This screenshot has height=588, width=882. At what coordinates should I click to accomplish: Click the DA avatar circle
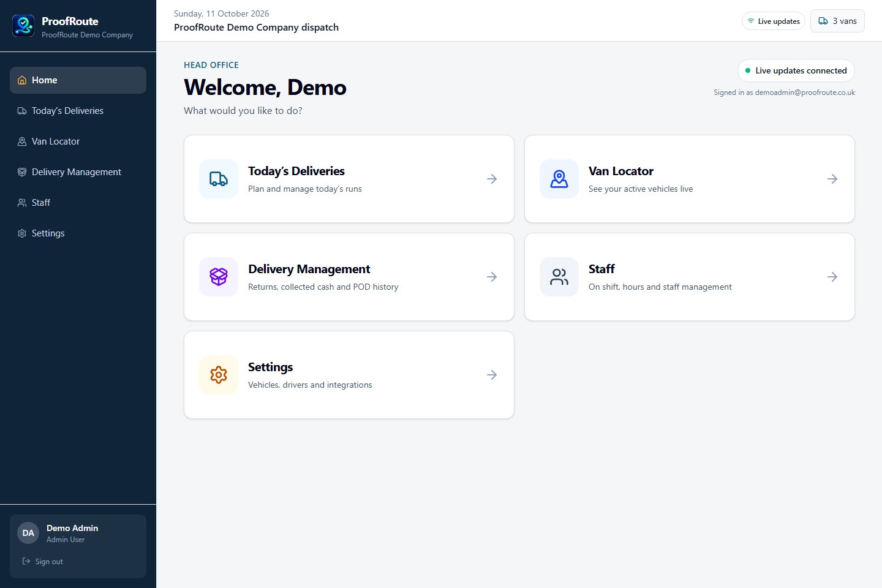[28, 533]
